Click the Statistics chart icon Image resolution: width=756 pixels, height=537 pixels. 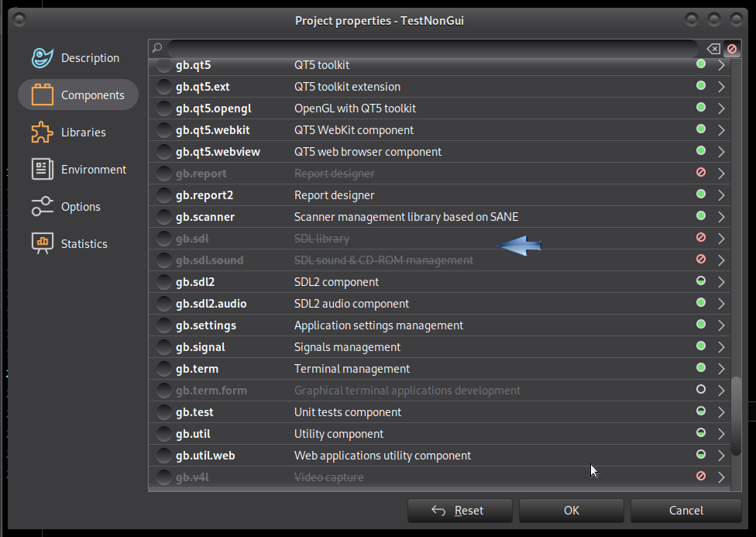click(x=42, y=244)
